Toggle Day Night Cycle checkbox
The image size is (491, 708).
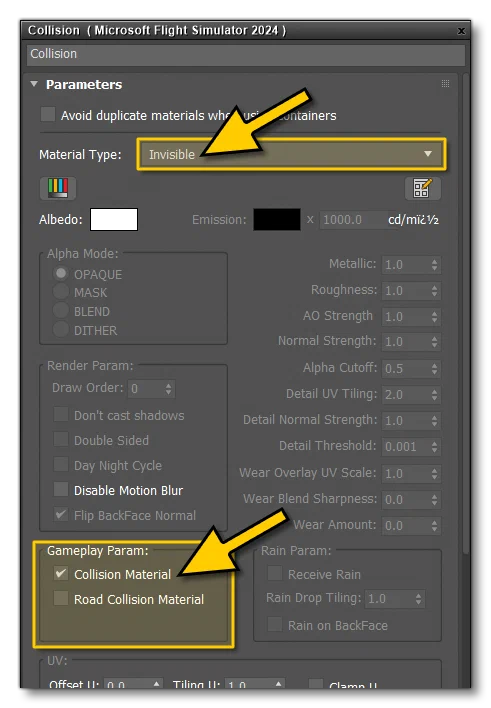(x=61, y=464)
